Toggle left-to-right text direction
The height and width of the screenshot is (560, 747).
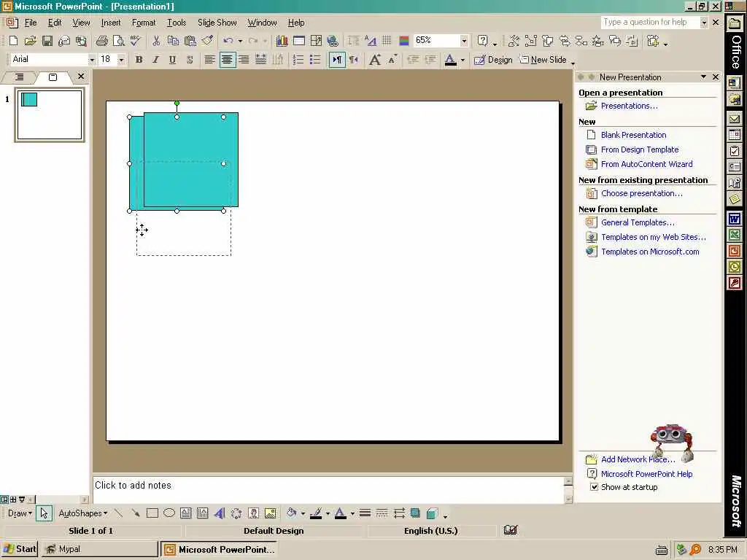coord(337,60)
